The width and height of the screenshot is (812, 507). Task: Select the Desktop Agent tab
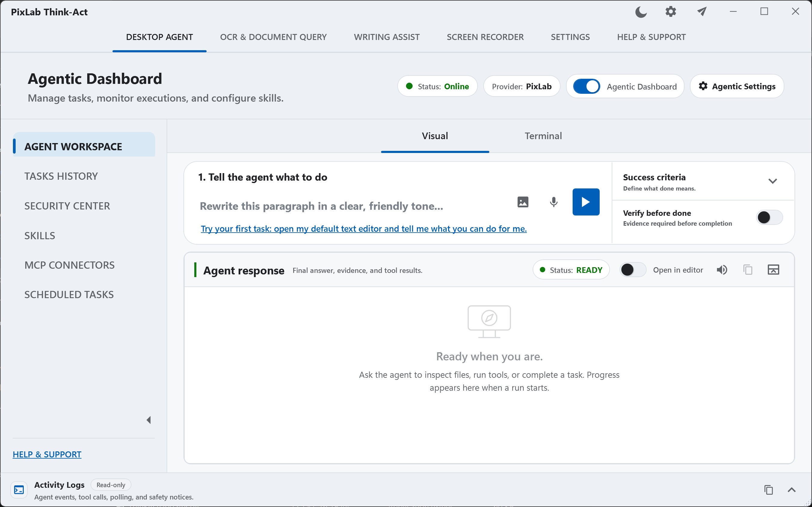tap(159, 37)
